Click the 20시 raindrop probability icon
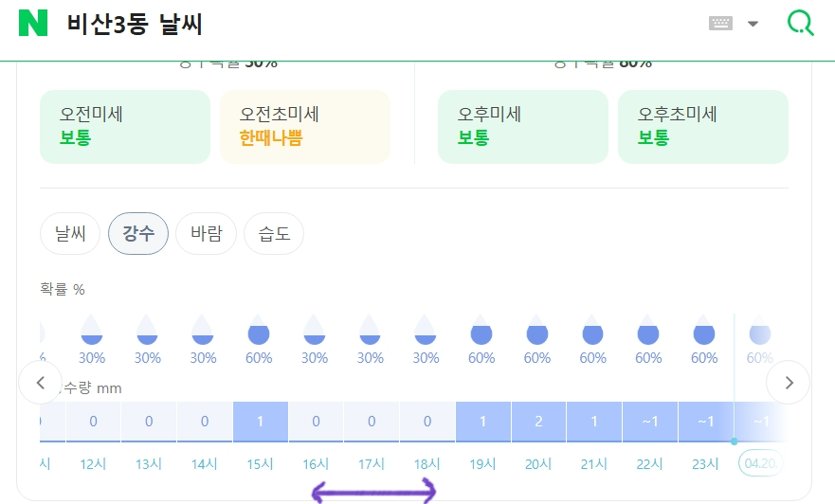The width and height of the screenshot is (835, 504). [x=537, y=329]
